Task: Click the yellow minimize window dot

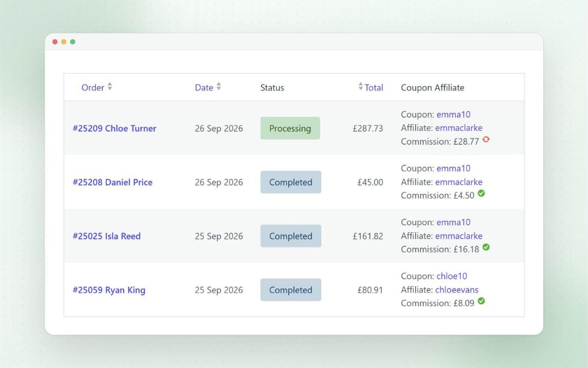Action: tap(64, 42)
